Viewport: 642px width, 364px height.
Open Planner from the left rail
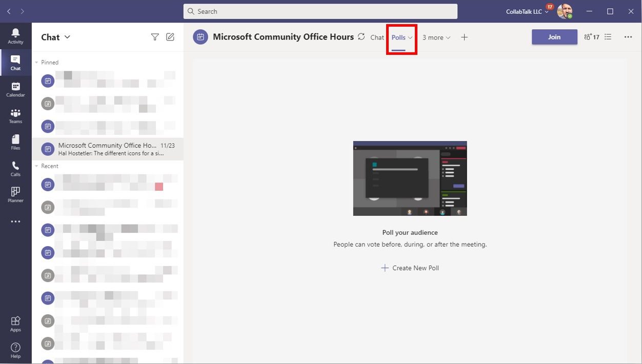click(15, 194)
